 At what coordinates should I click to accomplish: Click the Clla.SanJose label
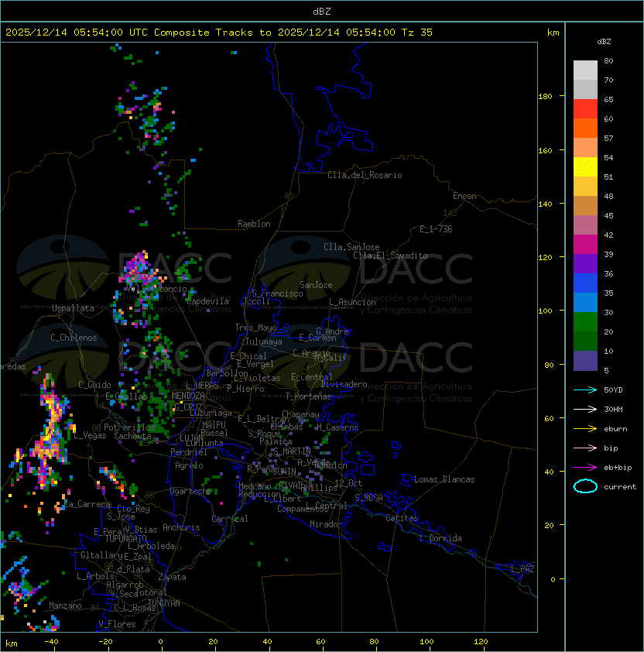(x=351, y=247)
